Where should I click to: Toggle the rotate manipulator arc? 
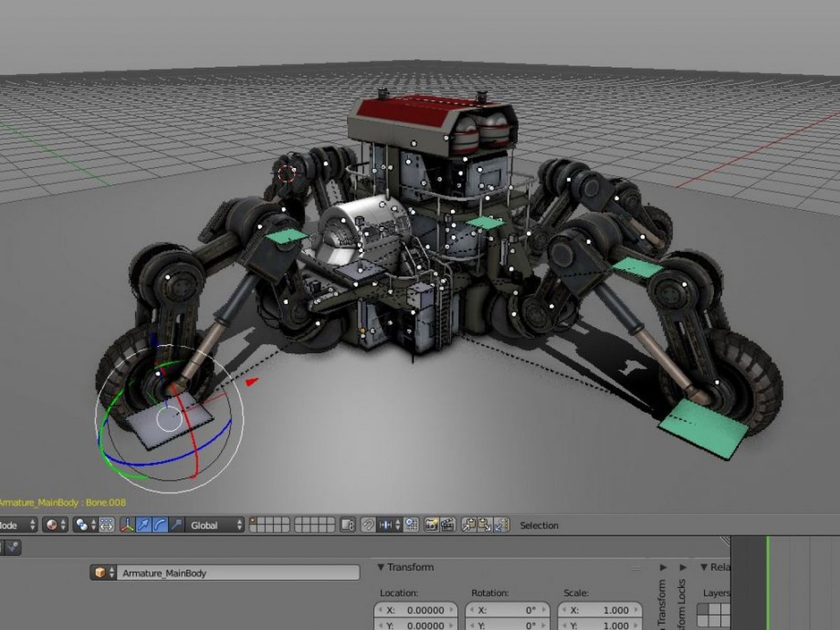(160, 524)
